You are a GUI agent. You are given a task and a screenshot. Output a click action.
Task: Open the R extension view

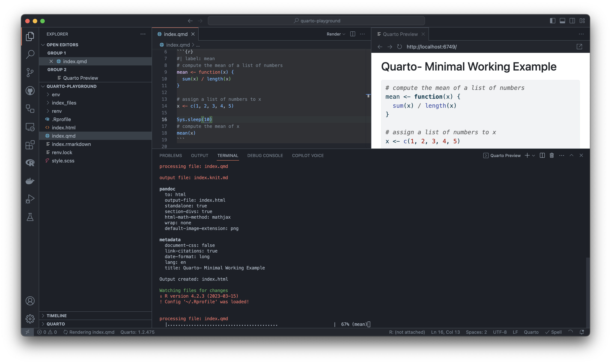pyautogui.click(x=30, y=163)
